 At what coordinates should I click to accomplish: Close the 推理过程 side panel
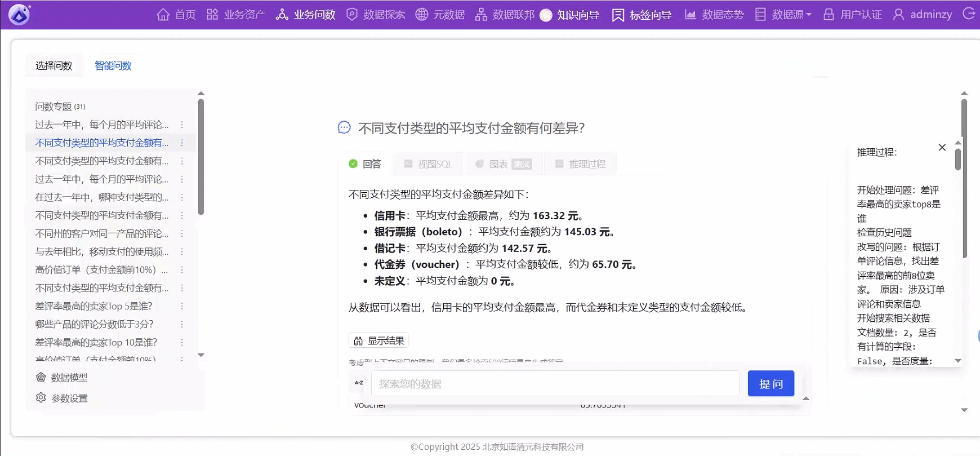click(x=942, y=148)
